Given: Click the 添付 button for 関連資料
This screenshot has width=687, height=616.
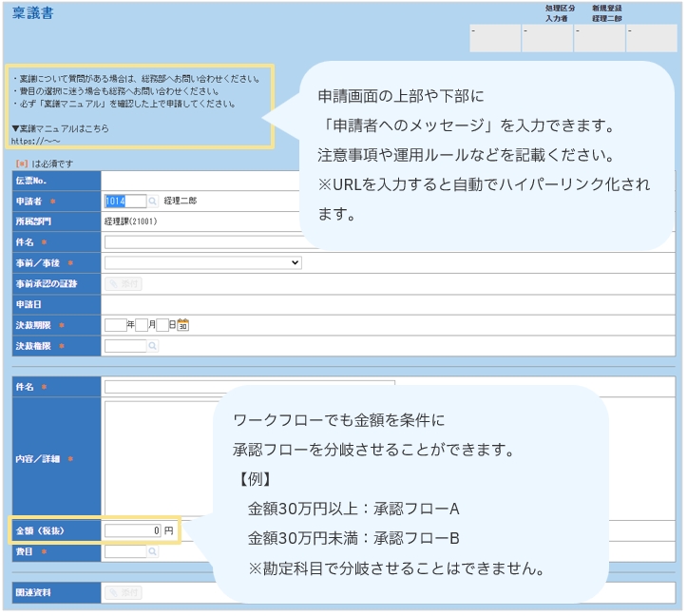Looking at the screenshot, I should pyautogui.click(x=124, y=592).
